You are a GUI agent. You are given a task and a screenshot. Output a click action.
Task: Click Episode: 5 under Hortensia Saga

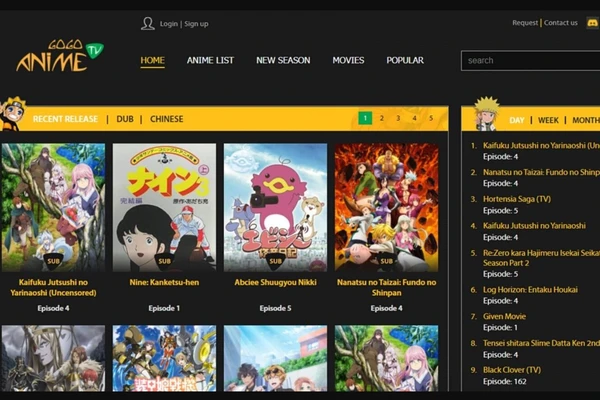click(500, 211)
